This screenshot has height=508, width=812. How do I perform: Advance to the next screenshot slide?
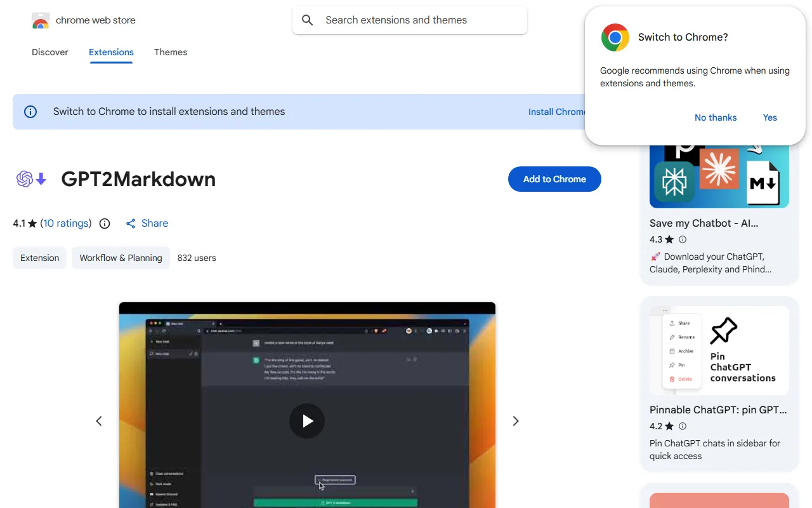tap(515, 421)
